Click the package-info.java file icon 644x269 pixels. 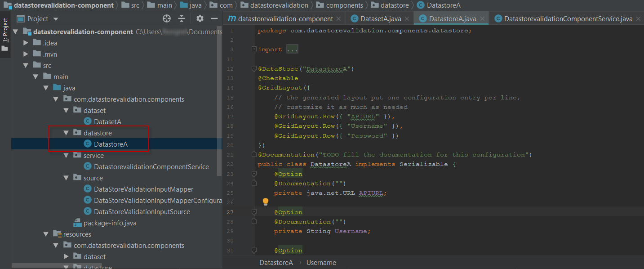click(x=77, y=223)
